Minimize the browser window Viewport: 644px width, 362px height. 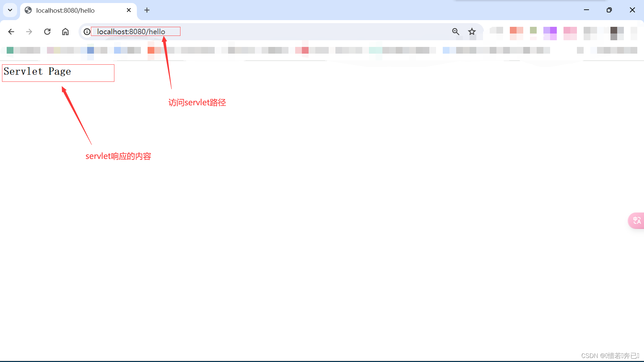click(586, 10)
